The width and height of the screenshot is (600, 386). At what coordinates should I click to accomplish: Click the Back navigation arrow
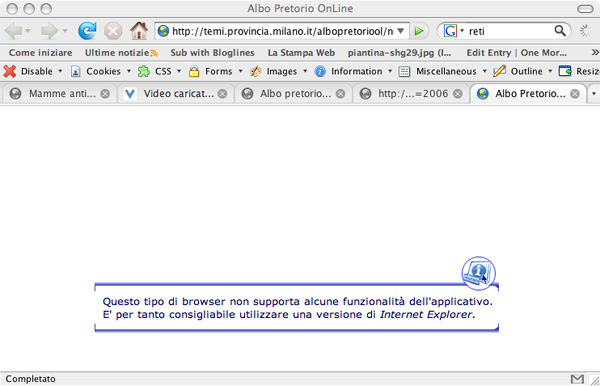pos(14,31)
